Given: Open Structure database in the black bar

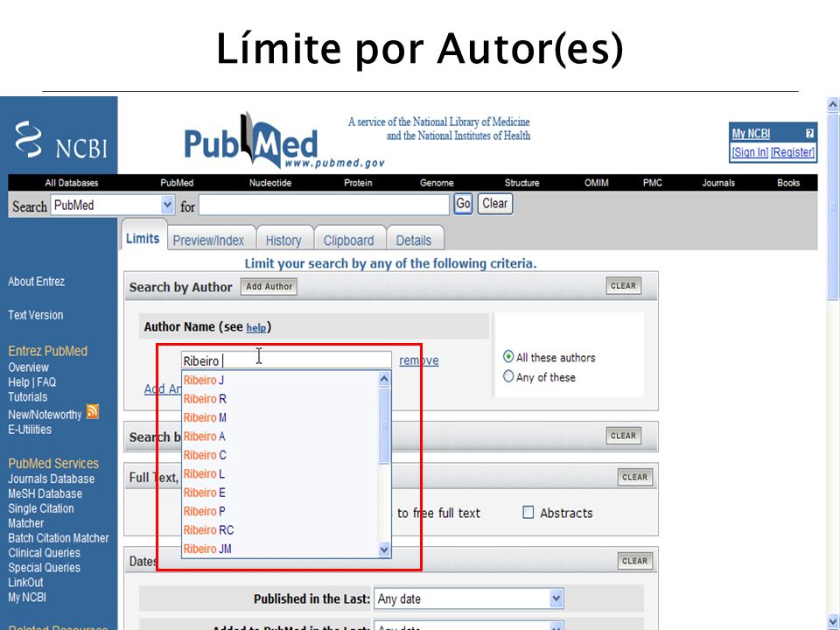Looking at the screenshot, I should point(521,183).
